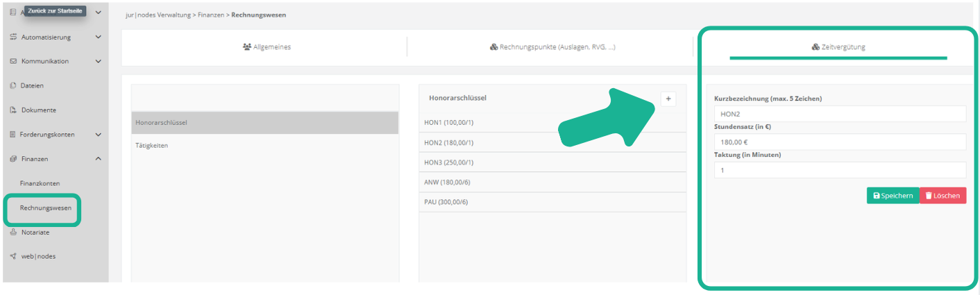Click the Dateien icon in sidebar

[x=13, y=86]
